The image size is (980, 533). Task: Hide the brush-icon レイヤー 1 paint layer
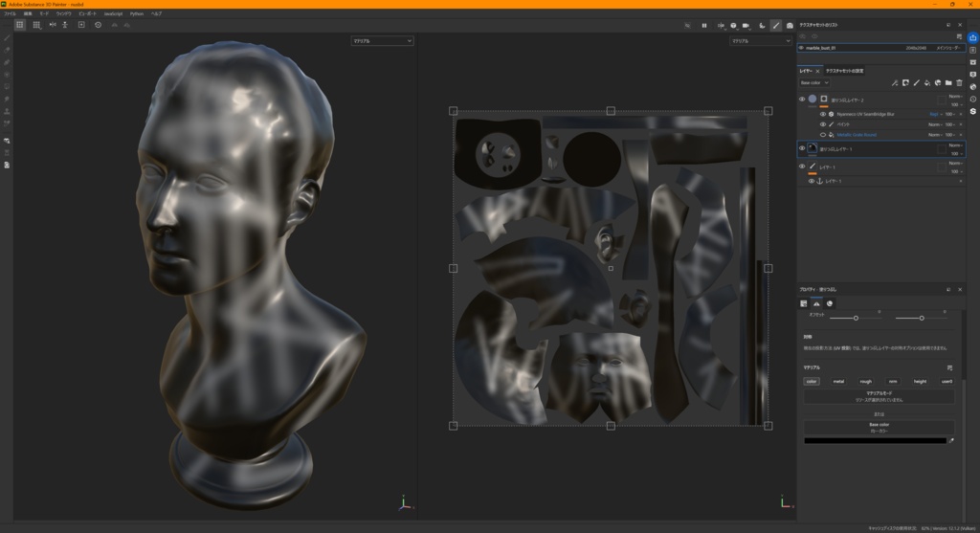pyautogui.click(x=802, y=167)
